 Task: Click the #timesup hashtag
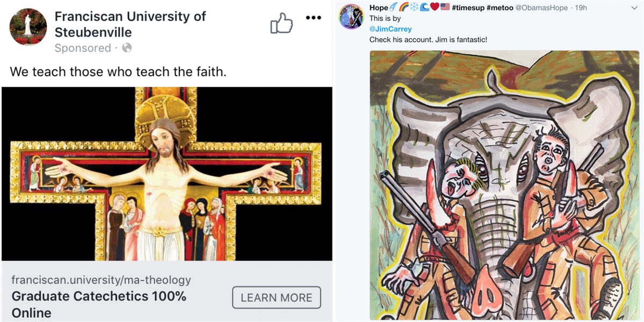[468, 8]
